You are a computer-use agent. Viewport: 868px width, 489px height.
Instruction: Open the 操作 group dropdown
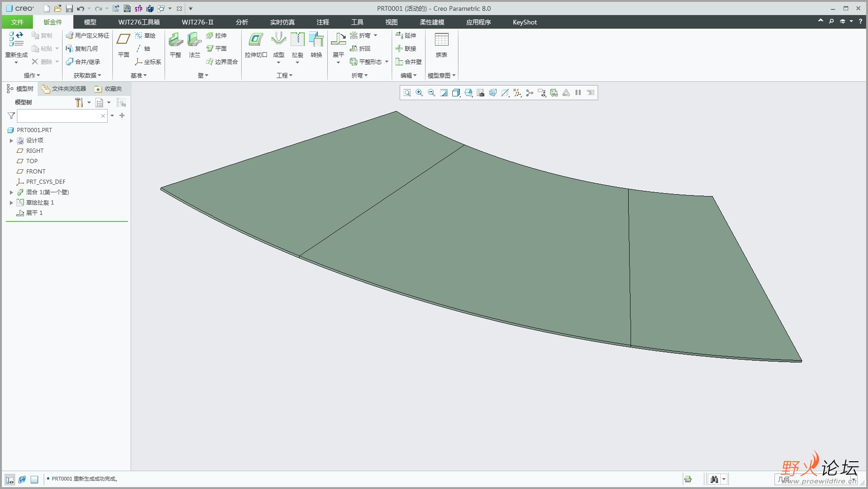click(x=32, y=75)
